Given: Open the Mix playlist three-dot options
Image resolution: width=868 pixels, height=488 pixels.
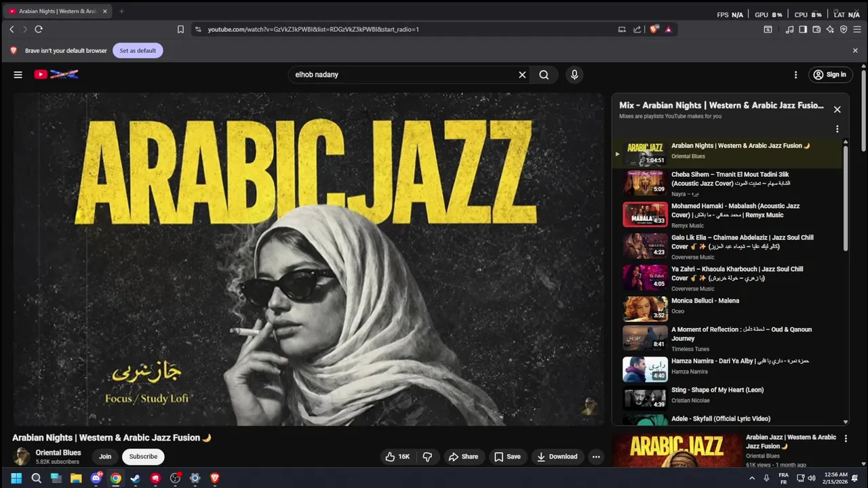Looking at the screenshot, I should point(837,129).
